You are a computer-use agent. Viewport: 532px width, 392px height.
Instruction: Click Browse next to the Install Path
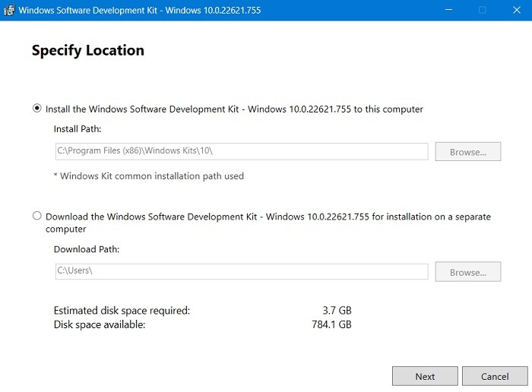[x=468, y=152]
